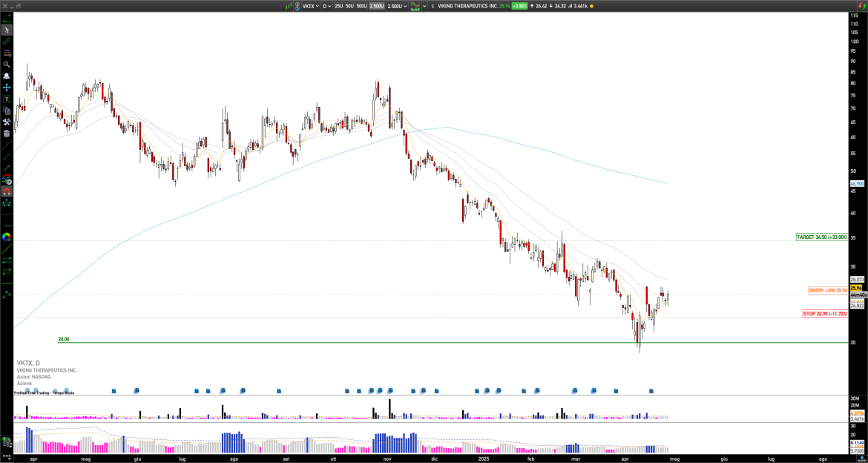Screen dimensions: 868x463
Task: Click the info icon beside Viking Therapeutics
Action: tap(433, 6)
